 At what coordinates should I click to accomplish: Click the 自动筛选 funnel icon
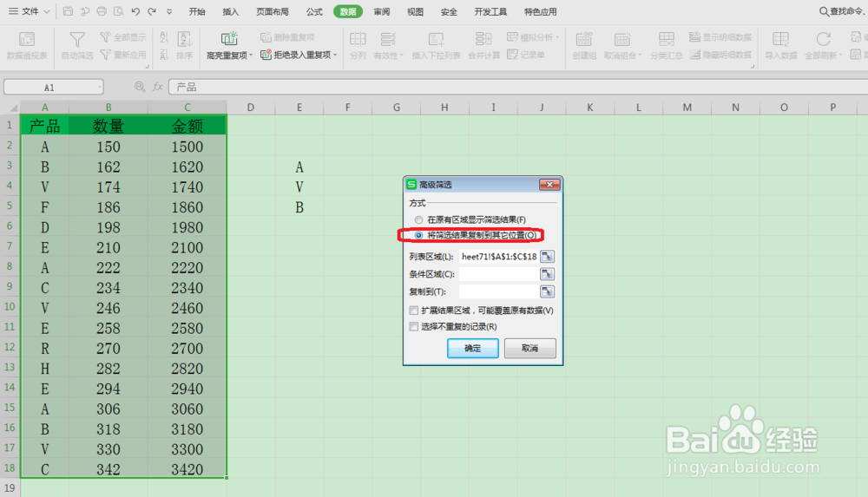pos(77,39)
